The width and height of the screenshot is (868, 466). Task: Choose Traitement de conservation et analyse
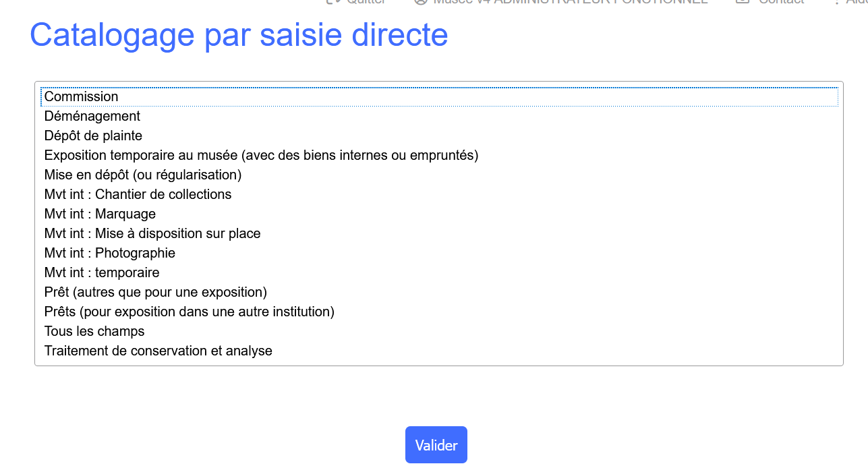coord(158,351)
